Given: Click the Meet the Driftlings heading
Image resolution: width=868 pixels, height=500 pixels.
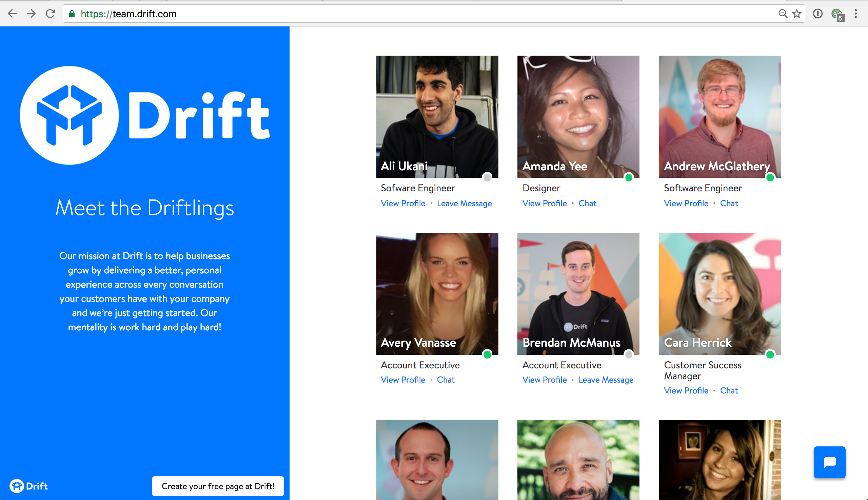Looking at the screenshot, I should (x=144, y=208).
